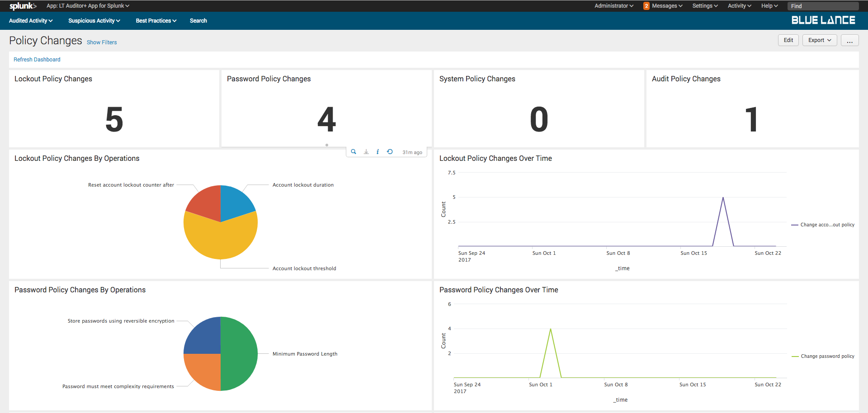This screenshot has width=868, height=413.
Task: Show Filters for Policy Changes dashboard
Action: point(101,42)
